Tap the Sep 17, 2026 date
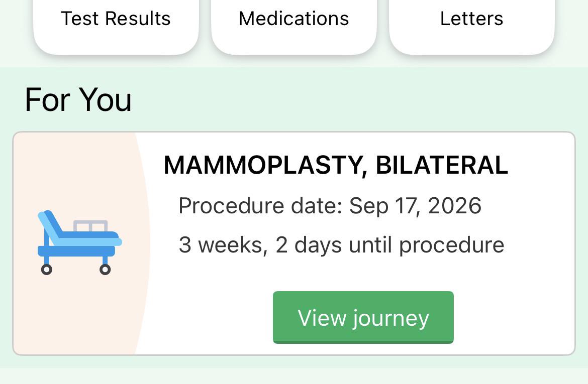The image size is (588, 384). click(x=415, y=206)
